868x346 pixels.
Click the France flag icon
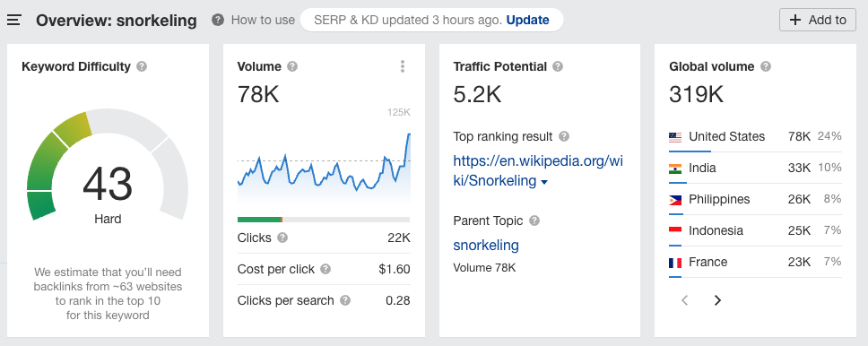click(675, 263)
